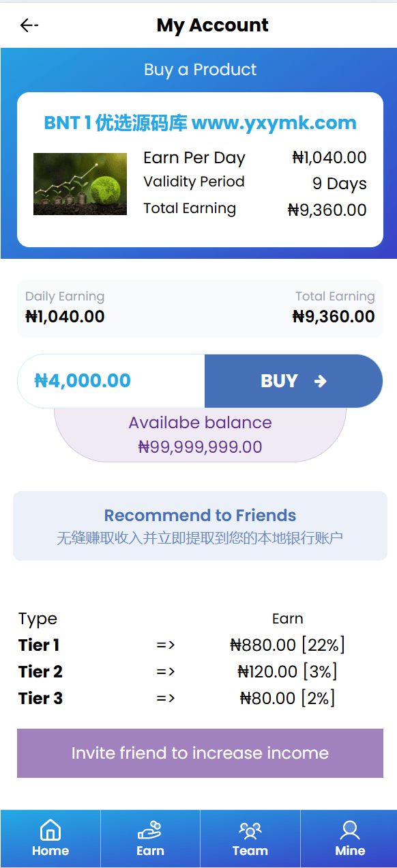Click the Total Earning ₦9,360.00 summary figure
The image size is (397, 868).
coord(334,317)
